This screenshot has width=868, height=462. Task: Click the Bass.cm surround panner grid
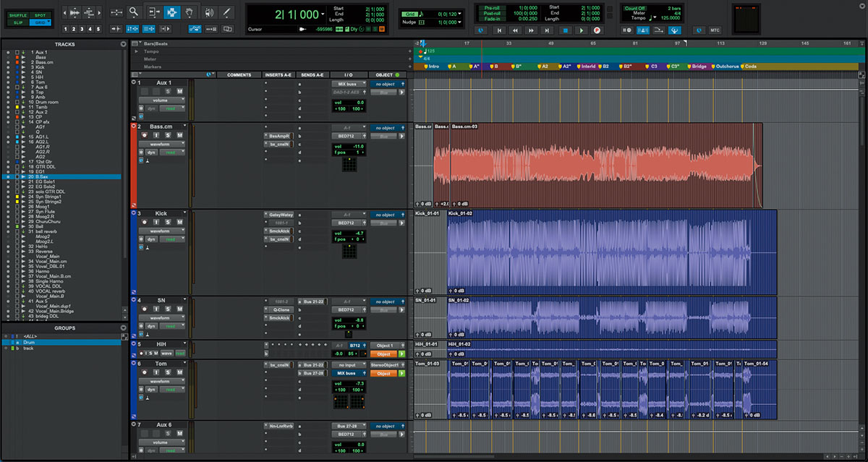[x=349, y=165]
